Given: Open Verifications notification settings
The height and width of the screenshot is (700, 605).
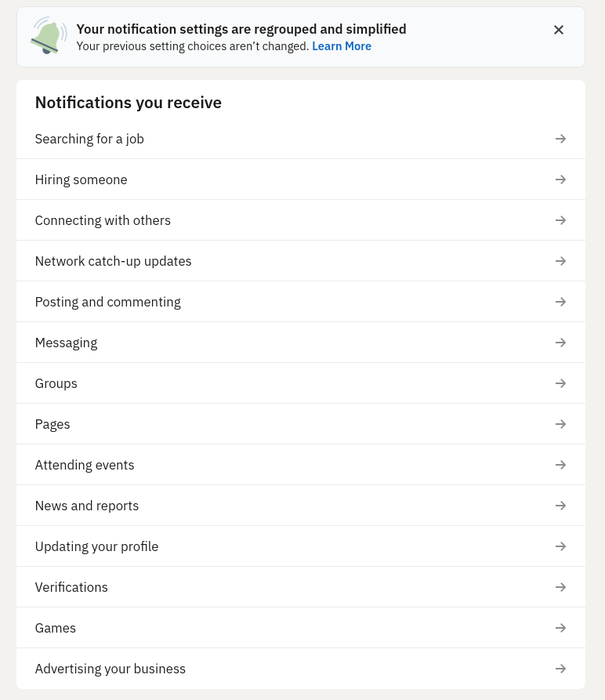Looking at the screenshot, I should pyautogui.click(x=560, y=587).
